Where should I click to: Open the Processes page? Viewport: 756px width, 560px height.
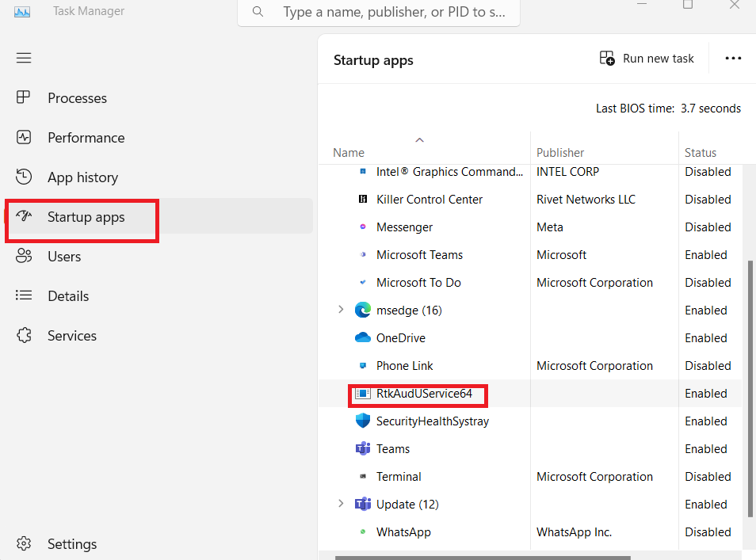coord(77,98)
